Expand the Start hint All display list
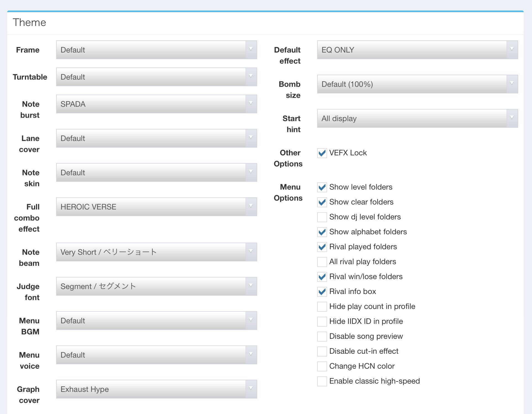 417,118
